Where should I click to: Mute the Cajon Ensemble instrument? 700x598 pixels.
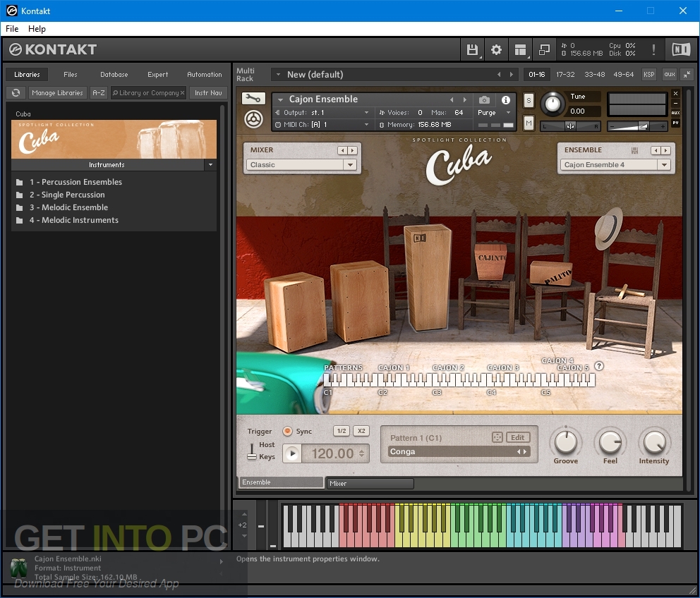click(x=529, y=122)
